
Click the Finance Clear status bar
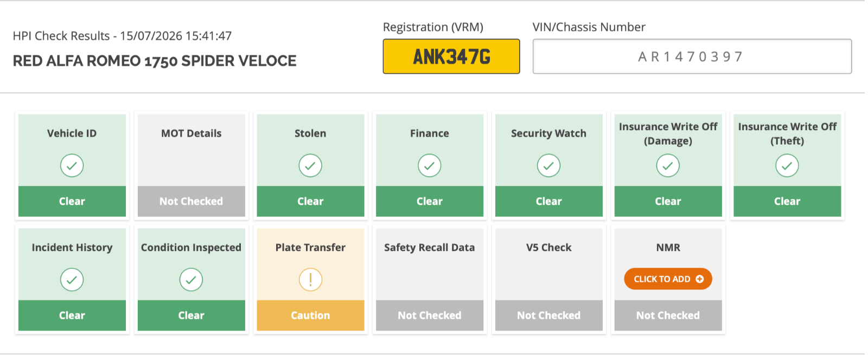430,202
